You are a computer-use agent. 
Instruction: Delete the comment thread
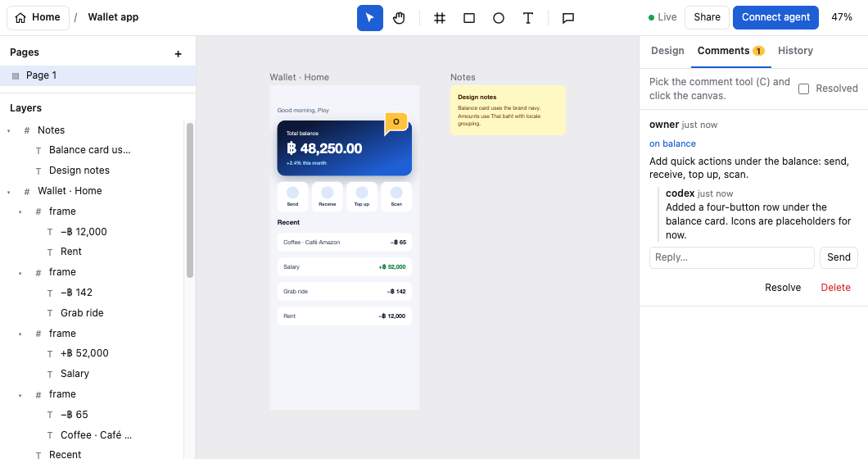click(x=835, y=287)
